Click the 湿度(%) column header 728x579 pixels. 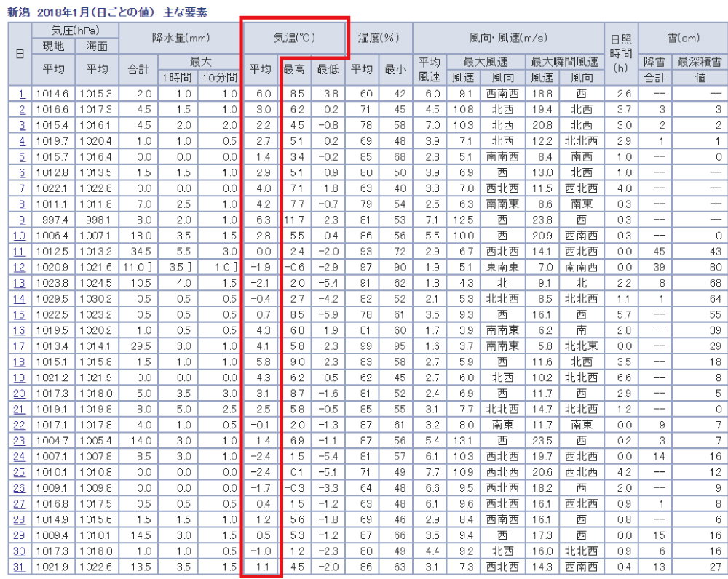click(379, 38)
